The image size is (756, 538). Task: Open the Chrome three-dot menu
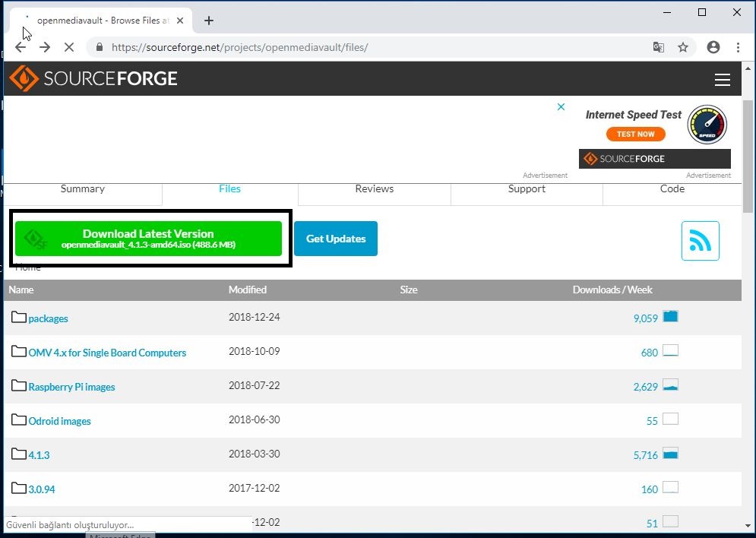738,47
